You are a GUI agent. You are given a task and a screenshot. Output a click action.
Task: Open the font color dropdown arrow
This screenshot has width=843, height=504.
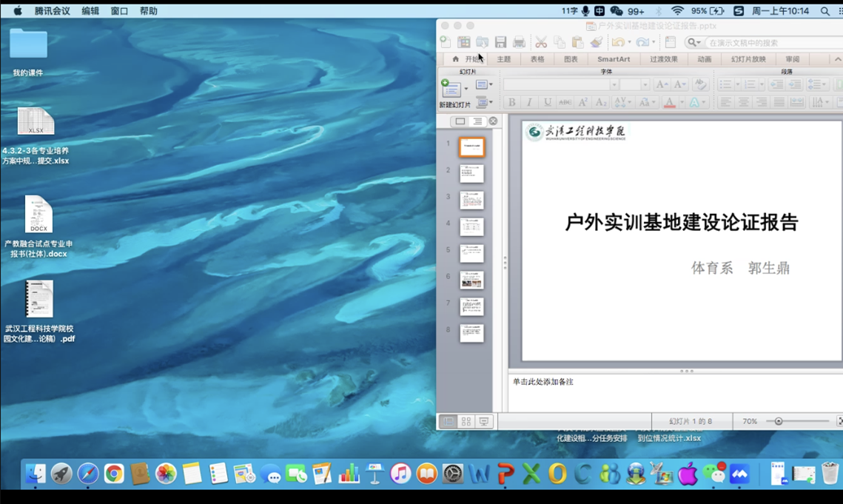point(681,103)
